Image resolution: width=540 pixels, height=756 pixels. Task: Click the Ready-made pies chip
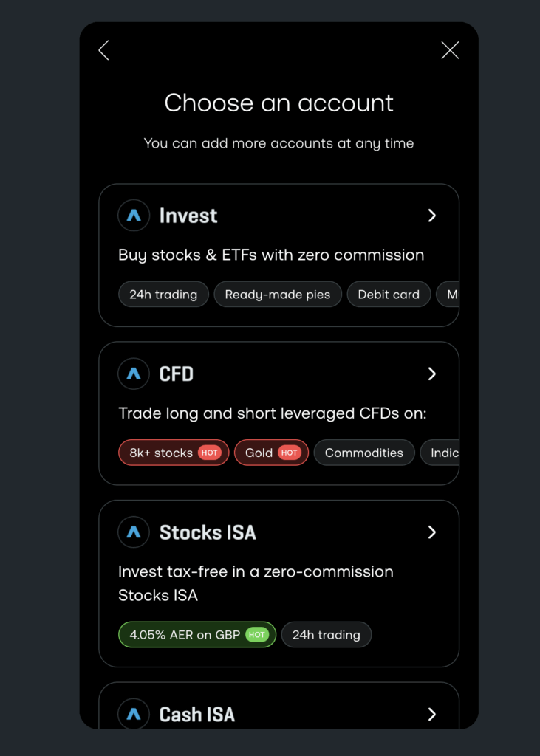click(278, 295)
